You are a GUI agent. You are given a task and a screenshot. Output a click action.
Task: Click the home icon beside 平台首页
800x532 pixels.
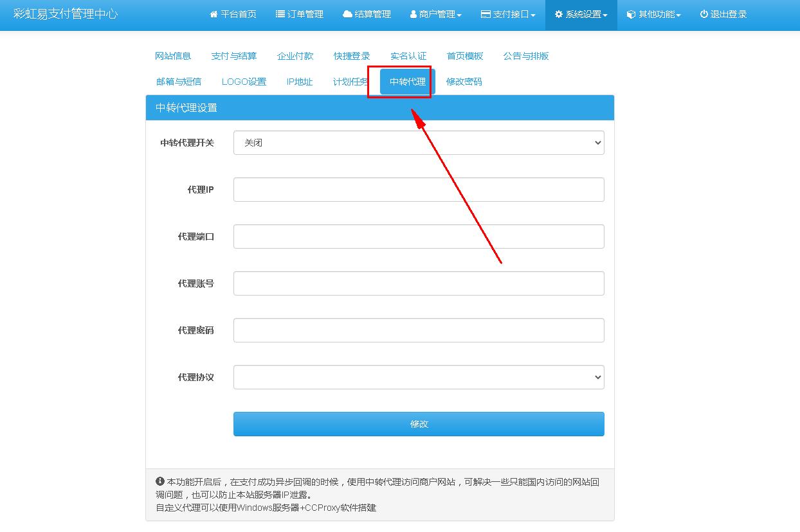tap(214, 14)
